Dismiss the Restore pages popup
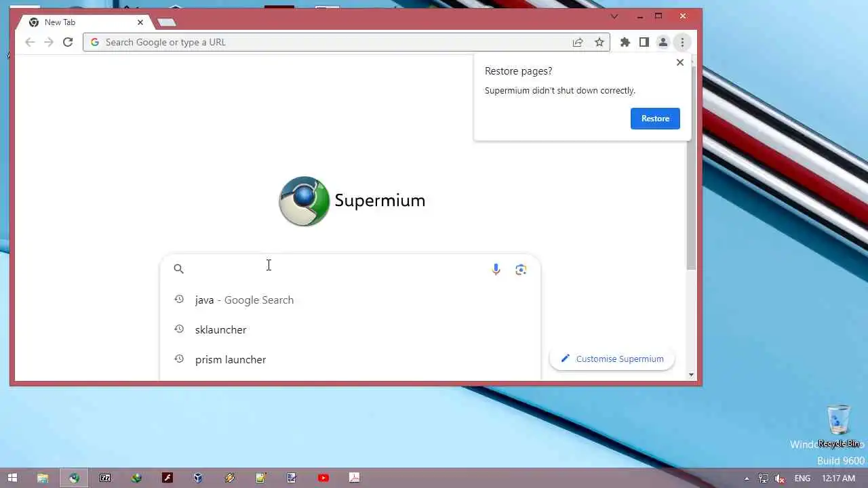 680,62
